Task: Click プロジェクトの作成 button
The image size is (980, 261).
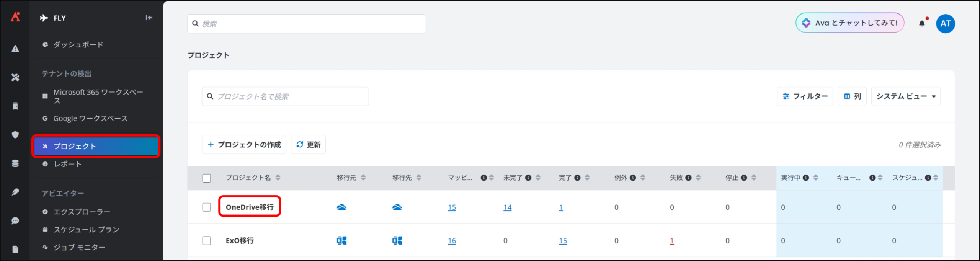Action: click(244, 145)
